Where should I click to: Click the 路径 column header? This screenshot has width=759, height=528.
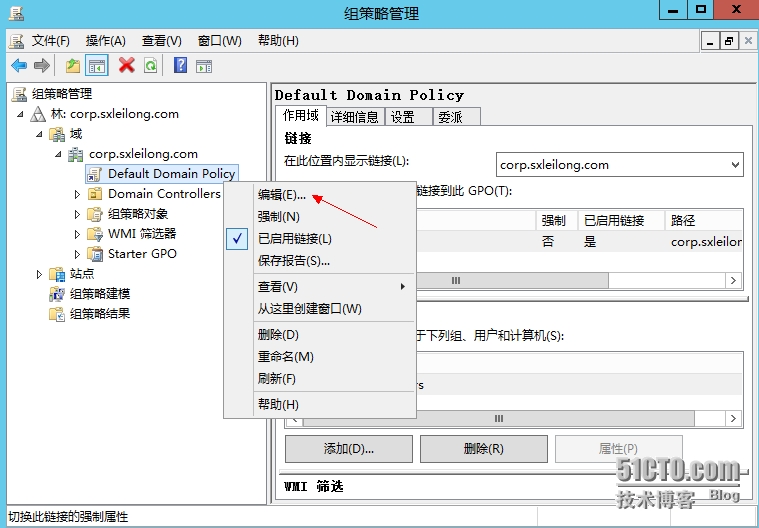(703, 221)
